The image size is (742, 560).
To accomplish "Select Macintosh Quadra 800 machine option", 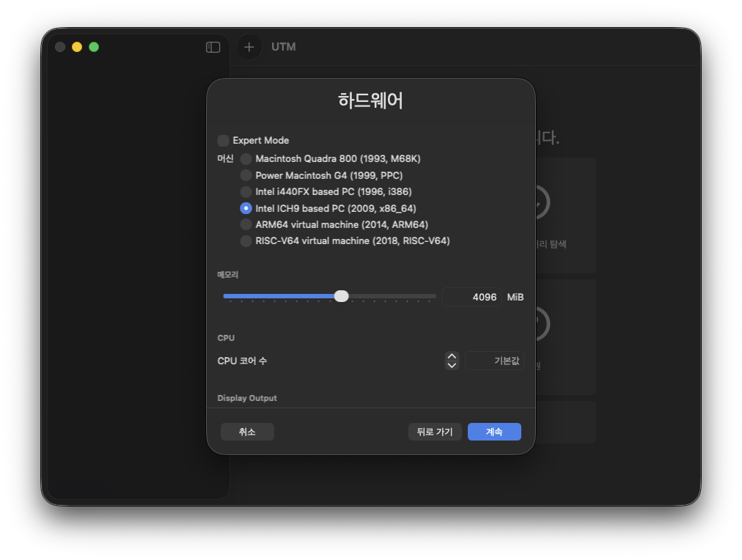I will click(246, 158).
